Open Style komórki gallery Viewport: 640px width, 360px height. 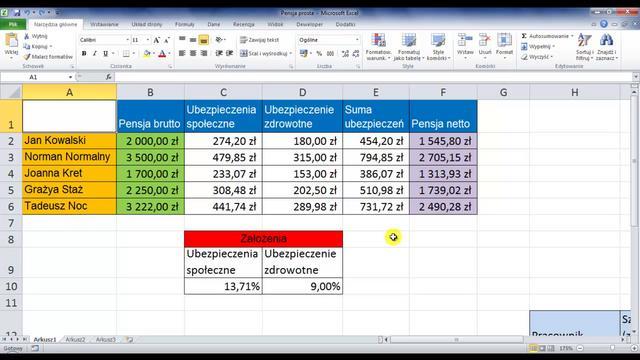click(x=438, y=47)
